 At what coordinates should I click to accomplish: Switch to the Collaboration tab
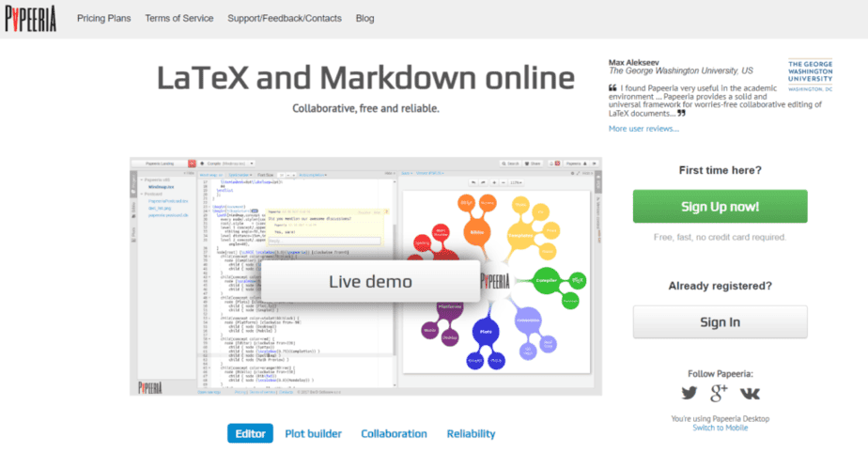(x=395, y=433)
